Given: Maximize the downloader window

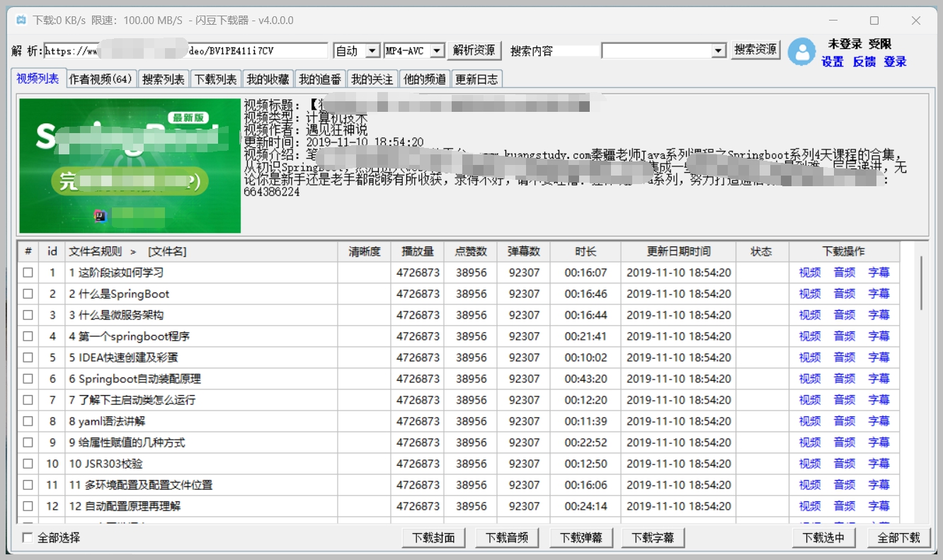Looking at the screenshot, I should click(874, 21).
